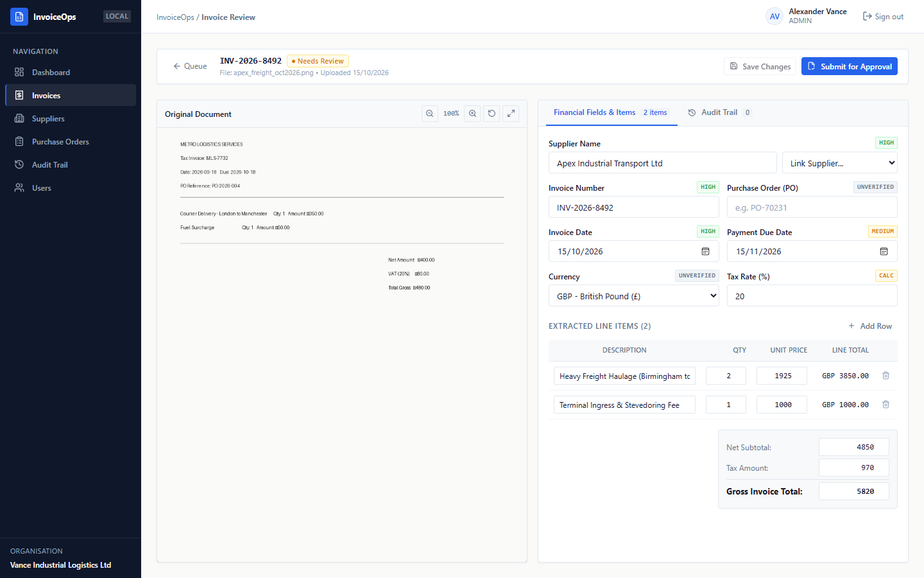
Task: Return to Queue via back arrow
Action: click(x=190, y=66)
